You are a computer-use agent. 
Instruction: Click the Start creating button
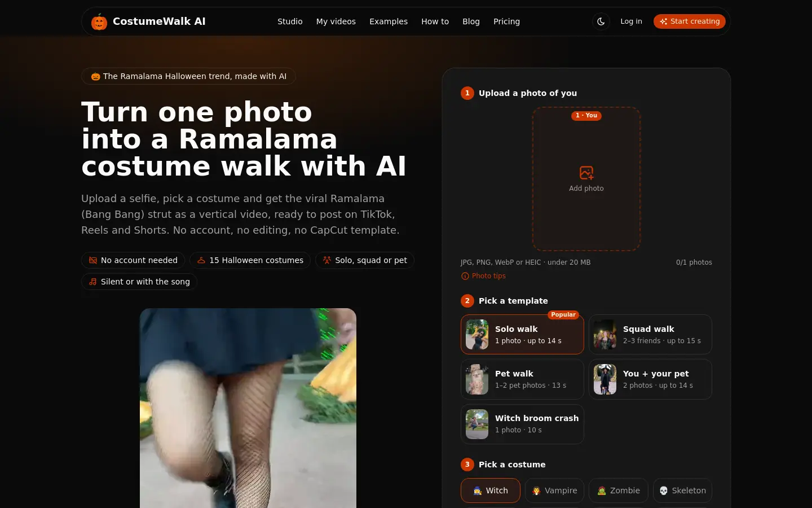[x=690, y=21]
